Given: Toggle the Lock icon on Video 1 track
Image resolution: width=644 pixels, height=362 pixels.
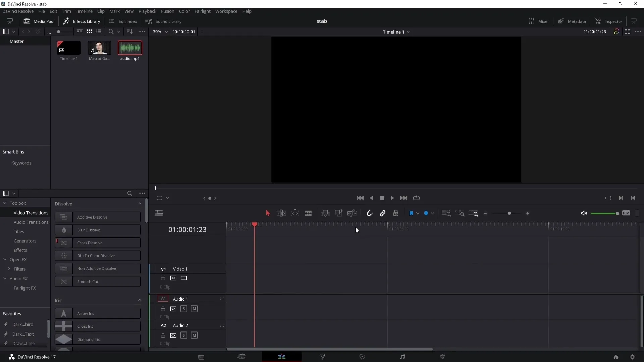Looking at the screenshot, I should click(x=163, y=278).
